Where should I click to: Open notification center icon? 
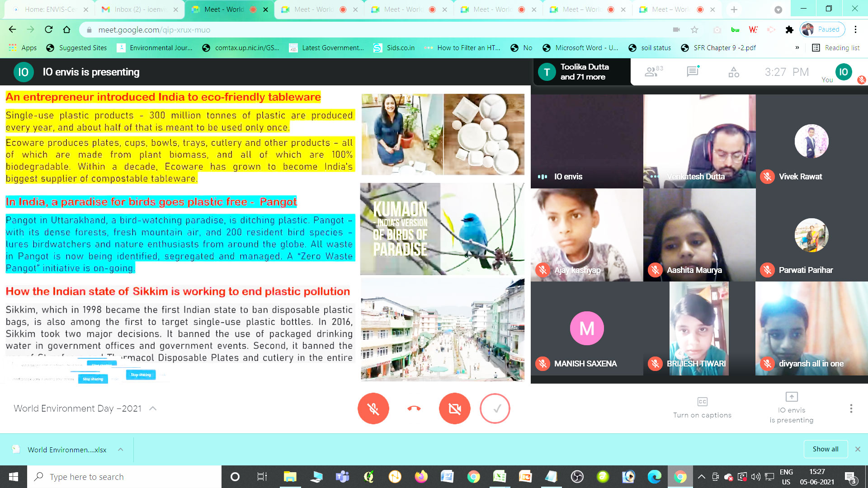(850, 477)
